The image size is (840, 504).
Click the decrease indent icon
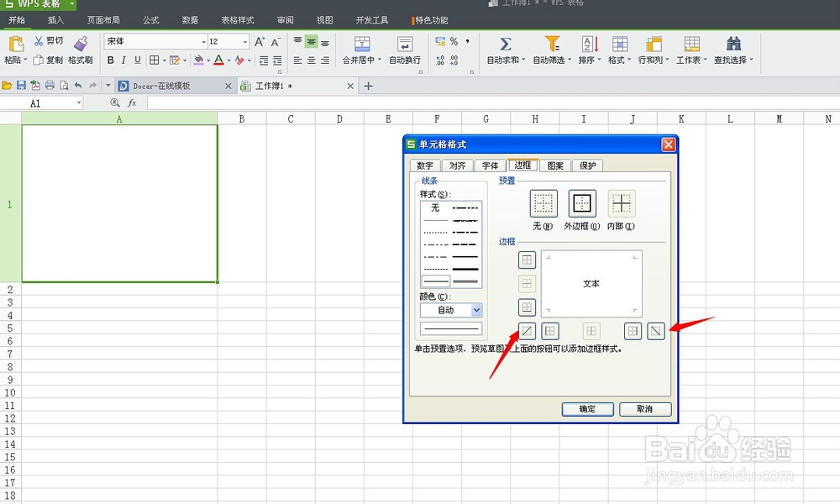click(x=264, y=60)
